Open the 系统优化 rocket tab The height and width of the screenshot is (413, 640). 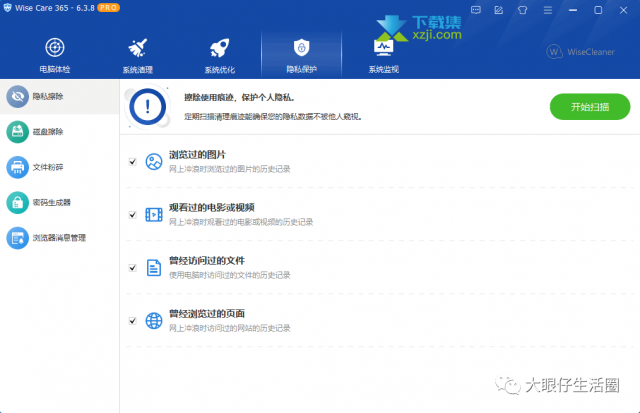tap(220, 55)
